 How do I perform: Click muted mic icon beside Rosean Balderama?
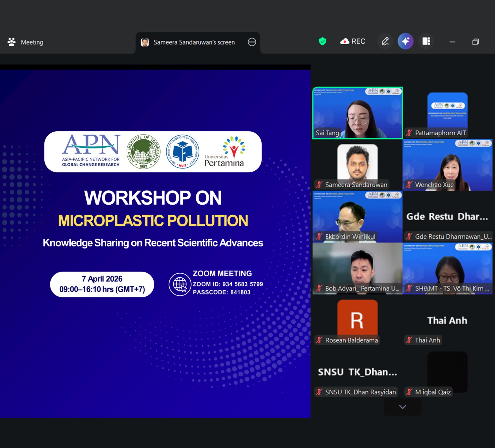tap(319, 340)
